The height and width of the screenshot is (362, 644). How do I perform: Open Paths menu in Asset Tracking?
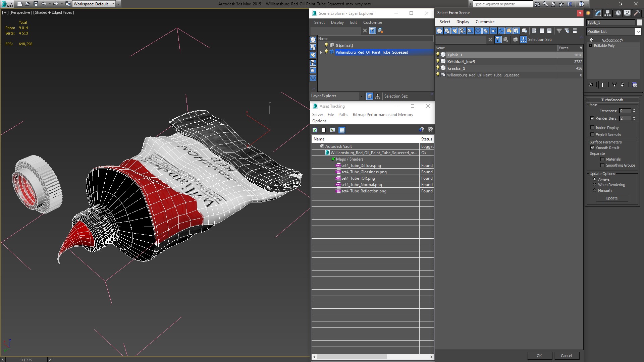tap(343, 115)
